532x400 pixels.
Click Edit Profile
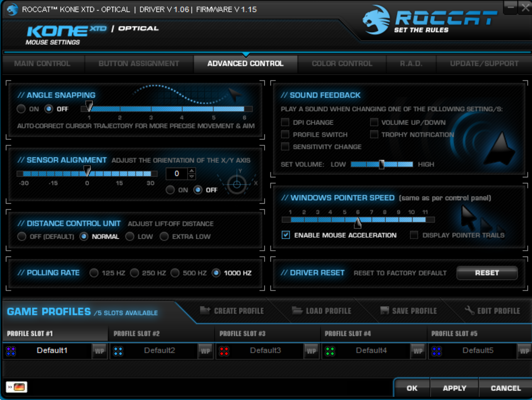492,311
